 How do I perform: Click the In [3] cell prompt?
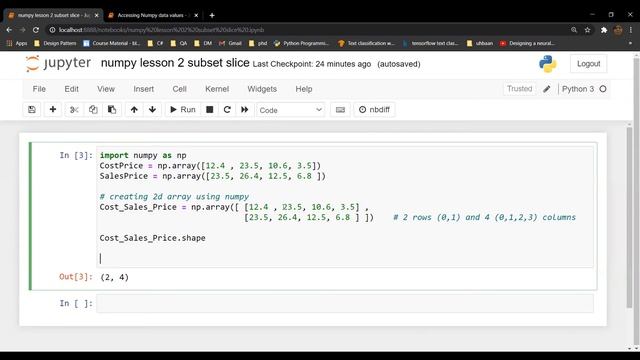point(76,155)
